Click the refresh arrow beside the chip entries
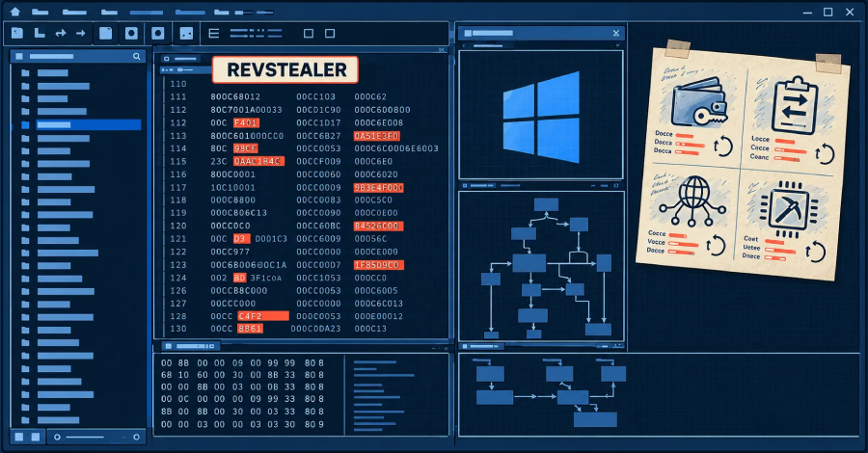This screenshot has width=868, height=453. pos(815,252)
